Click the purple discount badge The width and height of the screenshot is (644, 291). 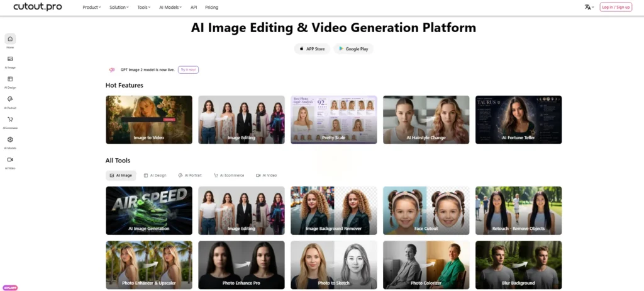[x=10, y=288]
